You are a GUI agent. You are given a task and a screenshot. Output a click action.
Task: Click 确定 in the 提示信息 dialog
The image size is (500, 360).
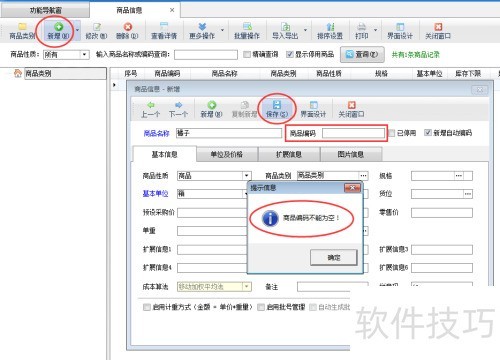point(334,257)
